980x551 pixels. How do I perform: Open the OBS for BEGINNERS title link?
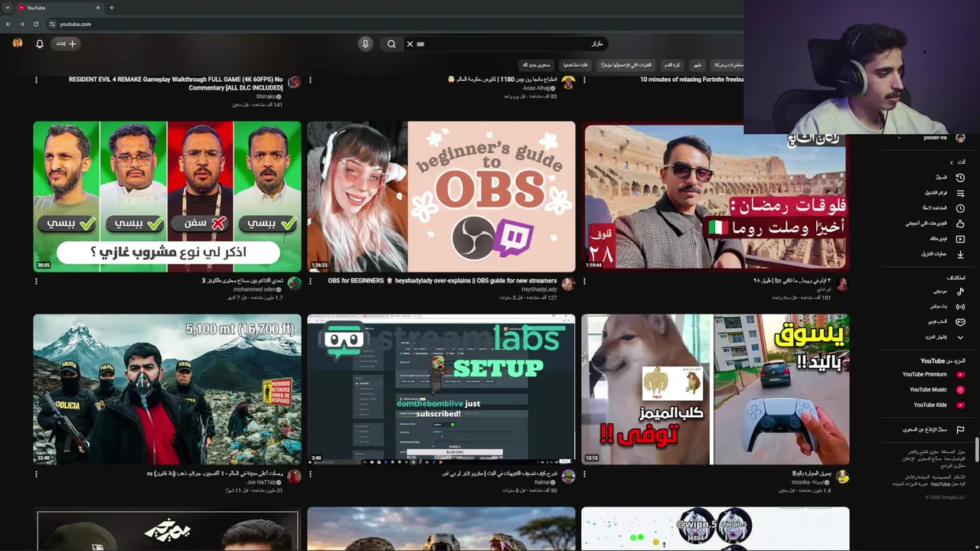coord(443,281)
